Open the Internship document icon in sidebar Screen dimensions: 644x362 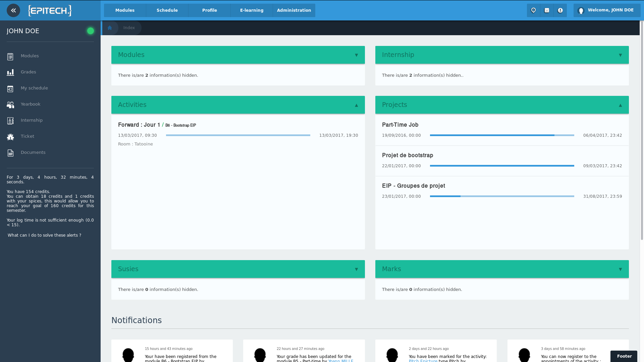click(10, 120)
